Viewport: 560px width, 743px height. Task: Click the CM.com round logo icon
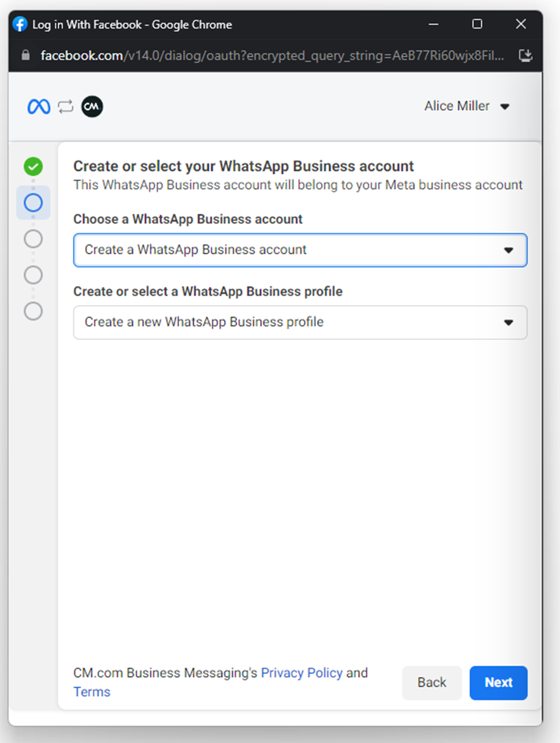point(92,107)
